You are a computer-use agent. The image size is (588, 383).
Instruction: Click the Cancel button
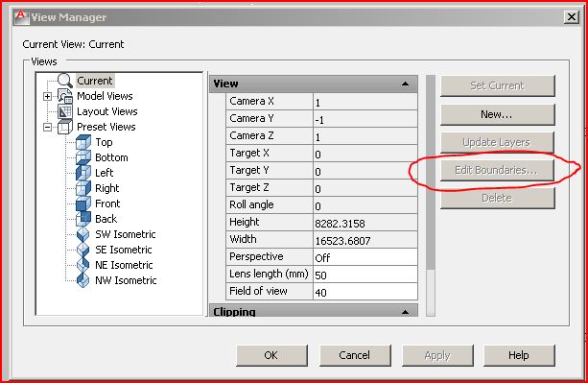click(355, 355)
